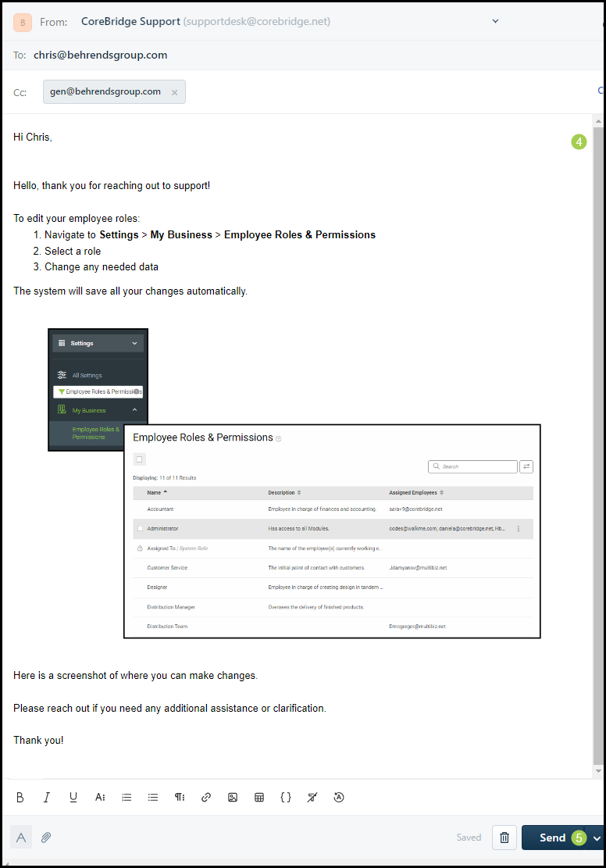Toggle bold formatting in the editor toolbar
This screenshot has height=868, width=606.
pyautogui.click(x=20, y=797)
